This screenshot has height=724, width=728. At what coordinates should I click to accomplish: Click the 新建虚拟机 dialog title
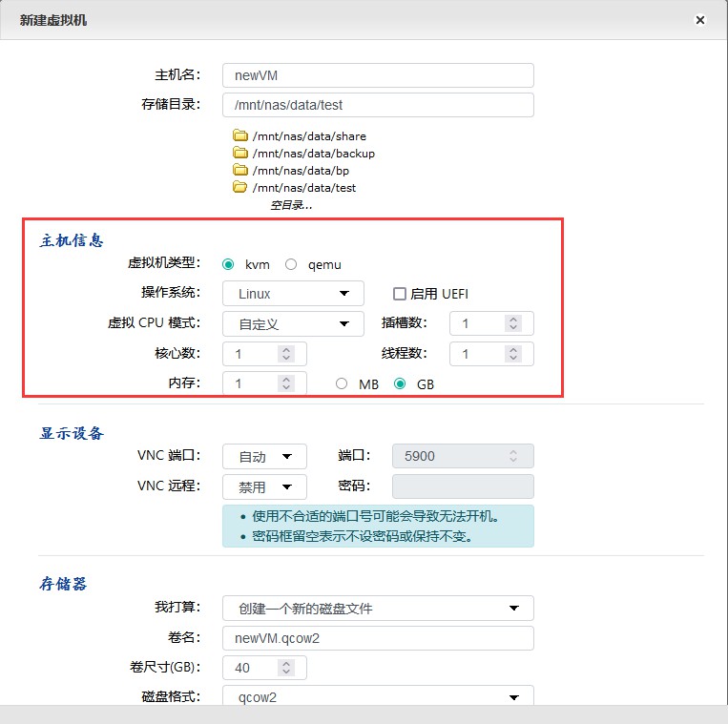click(52, 20)
